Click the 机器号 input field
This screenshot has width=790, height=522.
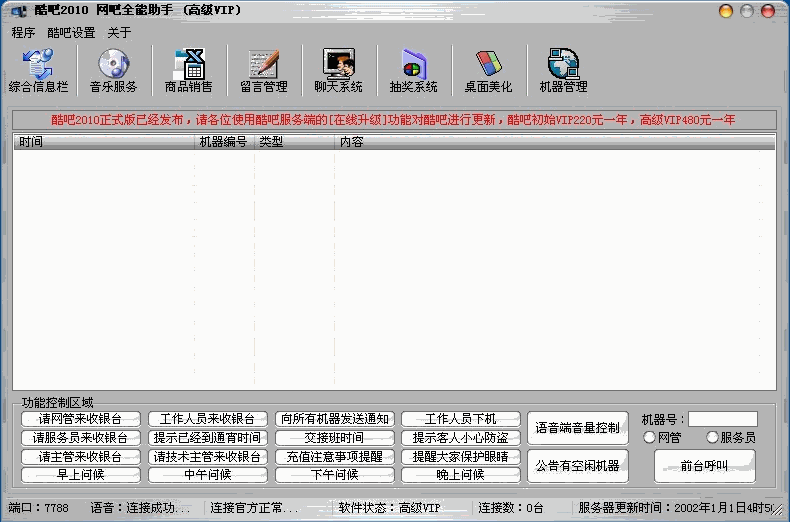point(722,419)
